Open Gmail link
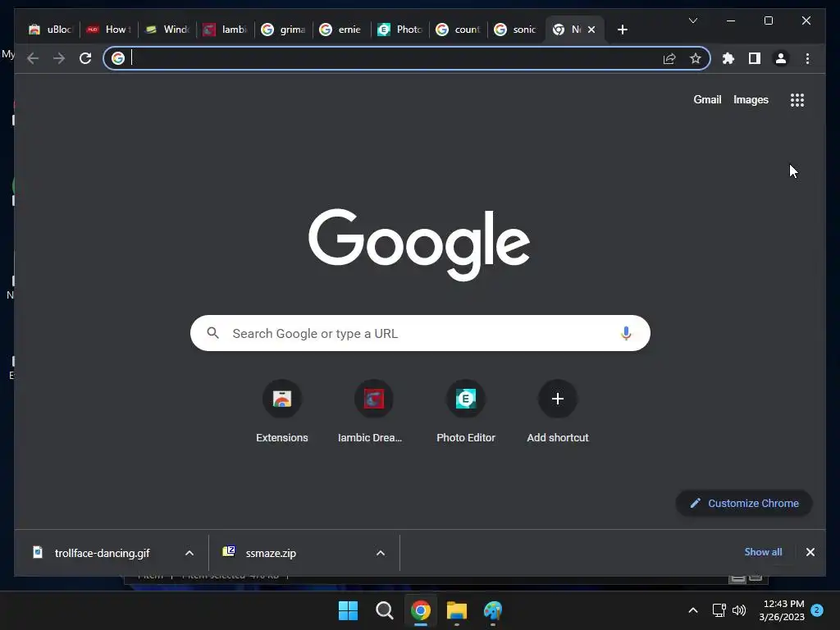The image size is (840, 630). tap(707, 99)
